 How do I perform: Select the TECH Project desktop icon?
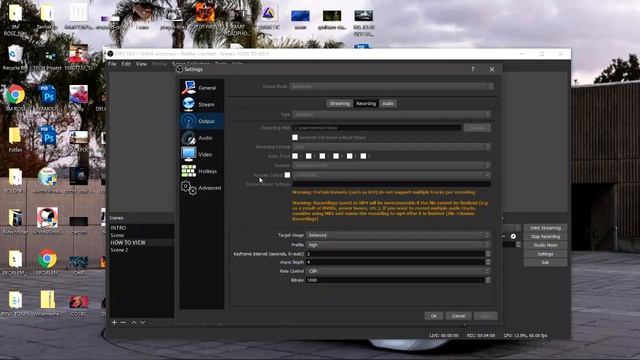point(47,60)
